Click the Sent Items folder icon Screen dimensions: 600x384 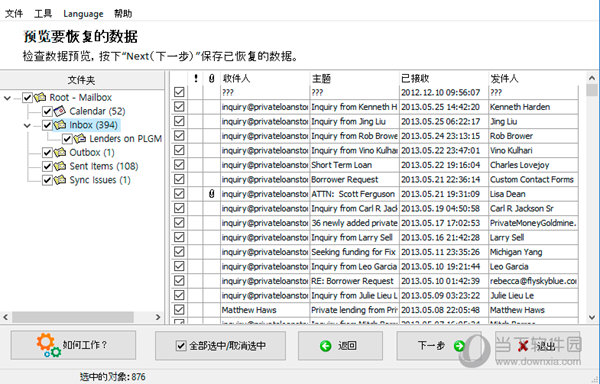(x=60, y=166)
